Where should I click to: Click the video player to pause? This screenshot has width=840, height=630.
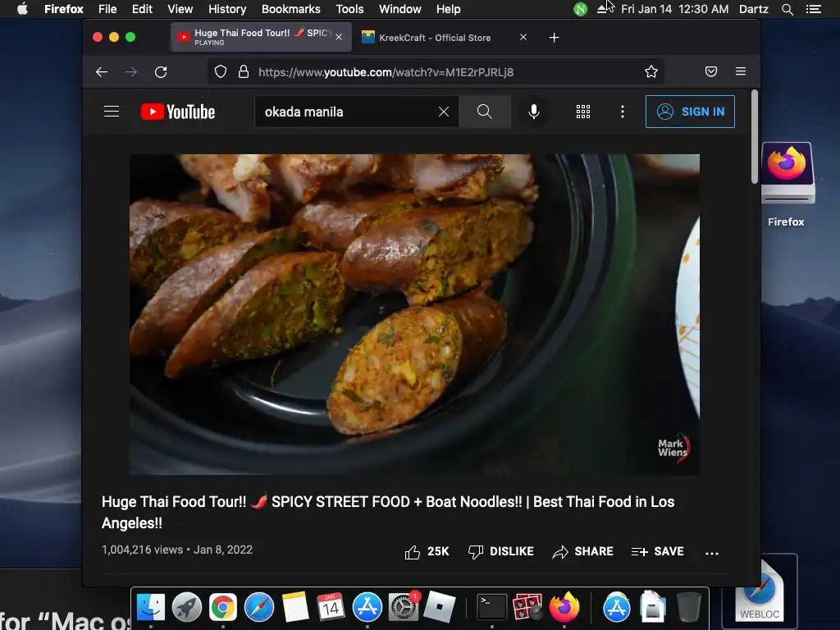tap(414, 314)
